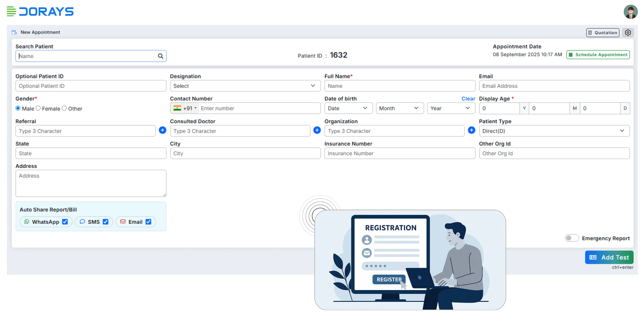
Task: Uncheck the SMS auto share checkbox
Action: pyautogui.click(x=106, y=222)
